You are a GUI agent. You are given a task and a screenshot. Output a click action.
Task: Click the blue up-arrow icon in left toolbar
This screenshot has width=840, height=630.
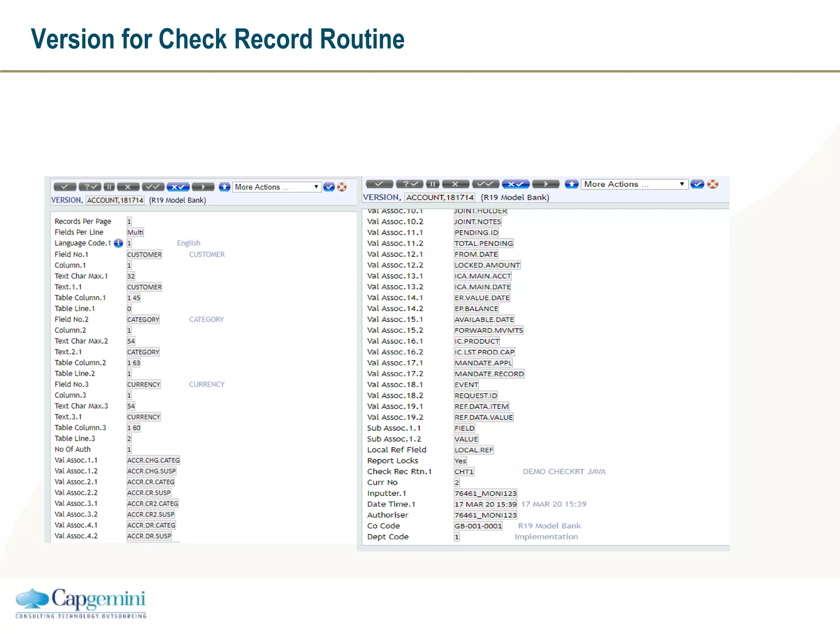coord(224,187)
